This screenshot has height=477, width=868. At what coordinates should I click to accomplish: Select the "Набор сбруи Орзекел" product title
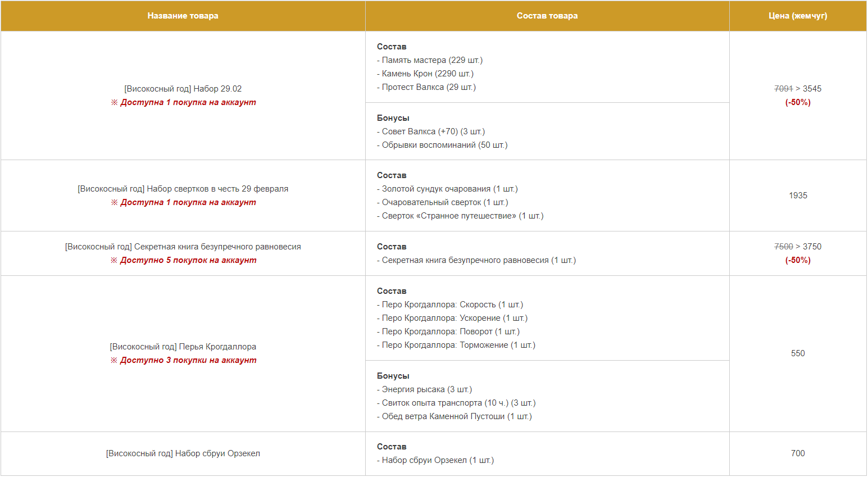[x=183, y=453]
